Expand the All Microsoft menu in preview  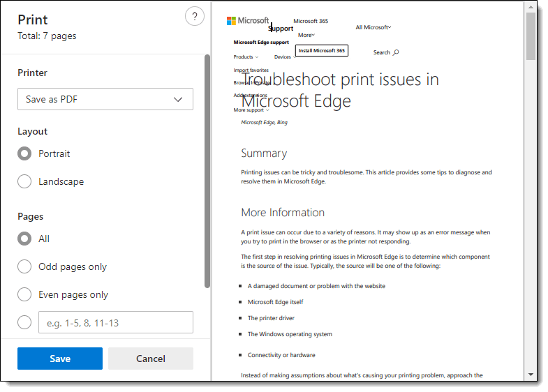pos(373,27)
